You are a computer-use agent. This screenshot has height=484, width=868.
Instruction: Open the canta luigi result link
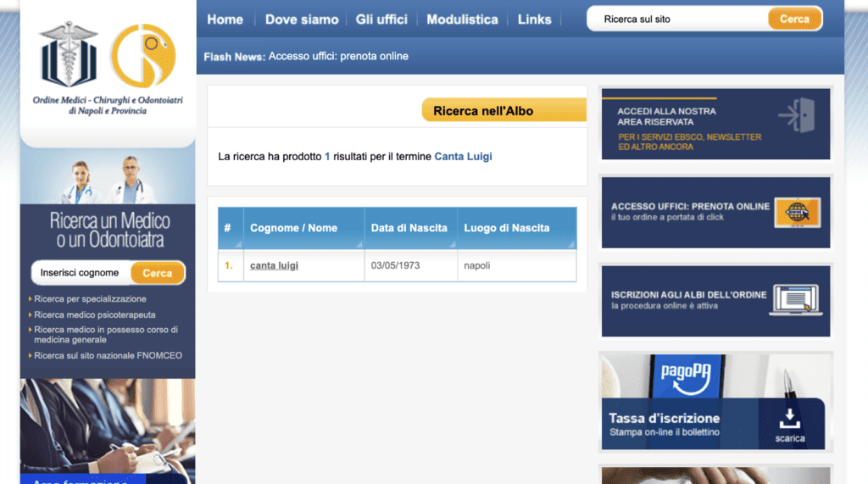point(274,266)
